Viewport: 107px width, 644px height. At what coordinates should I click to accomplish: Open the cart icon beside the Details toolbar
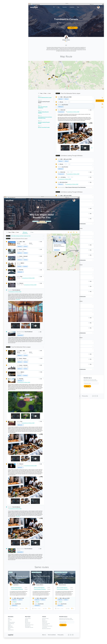77,232
